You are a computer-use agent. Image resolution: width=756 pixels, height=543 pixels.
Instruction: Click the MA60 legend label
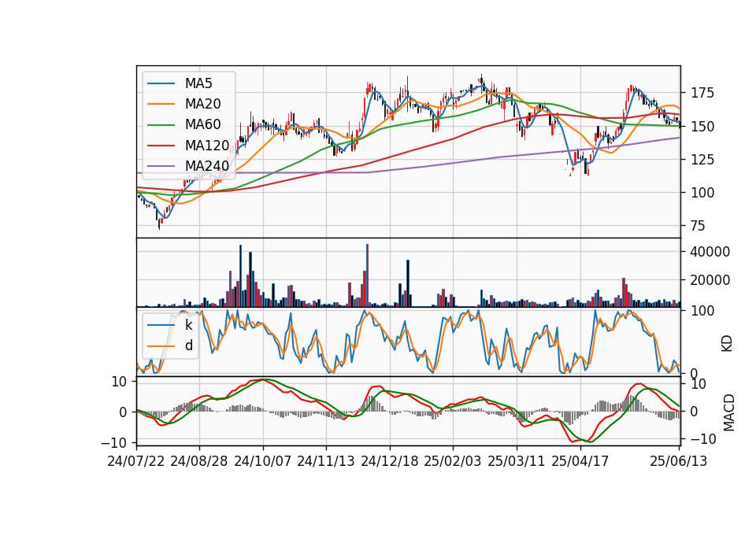pos(203,125)
